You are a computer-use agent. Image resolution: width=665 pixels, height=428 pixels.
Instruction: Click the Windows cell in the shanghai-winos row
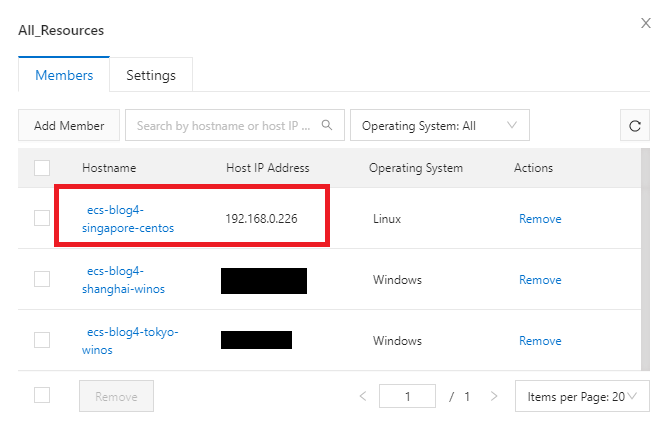[x=397, y=280]
